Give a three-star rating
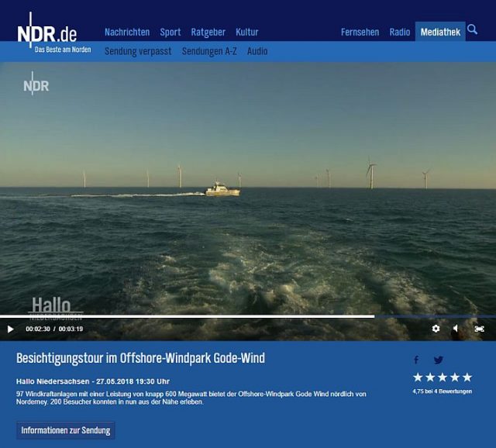Screen dimensions: 496x448 [443, 377]
